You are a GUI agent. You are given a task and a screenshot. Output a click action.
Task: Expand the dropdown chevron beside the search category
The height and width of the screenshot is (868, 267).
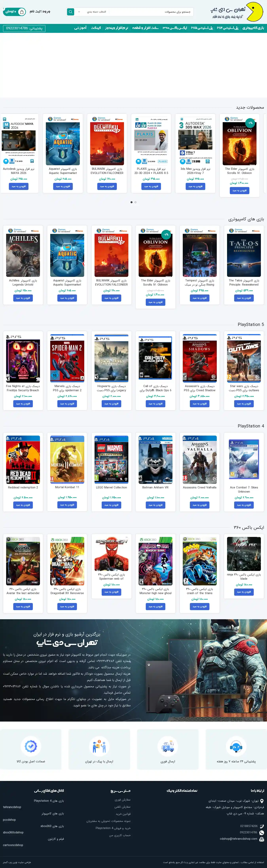tap(79, 12)
